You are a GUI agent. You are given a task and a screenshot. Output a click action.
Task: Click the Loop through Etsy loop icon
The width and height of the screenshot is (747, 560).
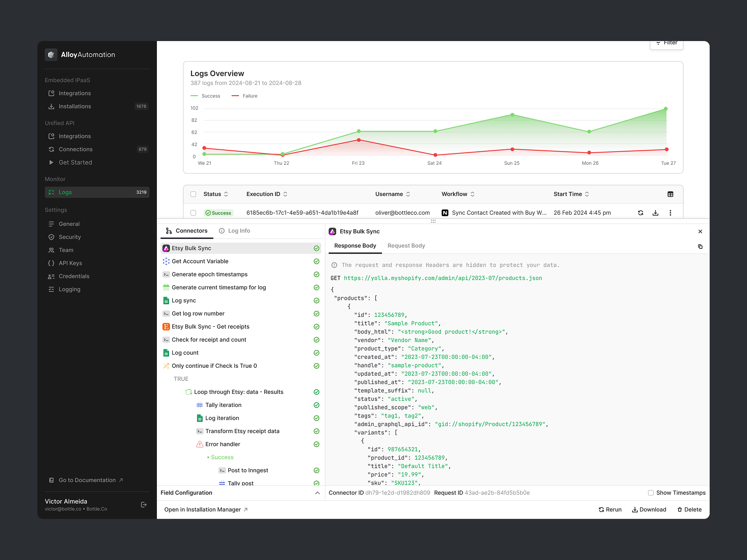click(189, 392)
